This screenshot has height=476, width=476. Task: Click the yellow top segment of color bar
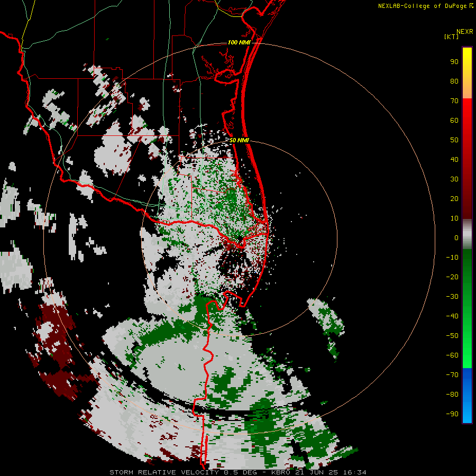[467, 73]
